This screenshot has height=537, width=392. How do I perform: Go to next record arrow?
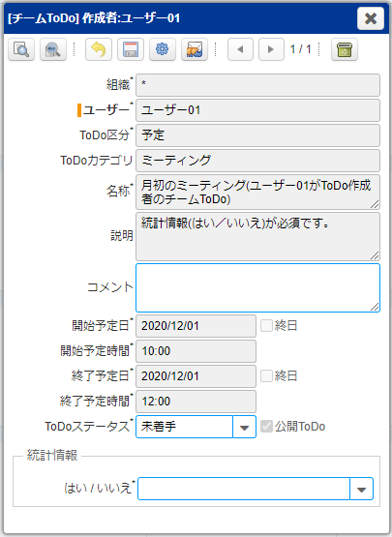pos(271,49)
